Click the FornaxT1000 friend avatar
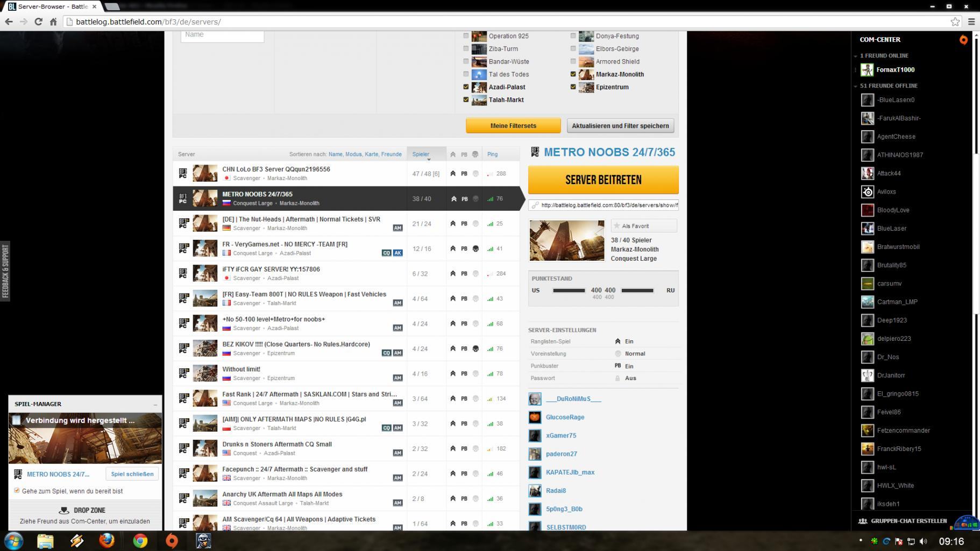This screenshot has height=551, width=980. (x=867, y=70)
